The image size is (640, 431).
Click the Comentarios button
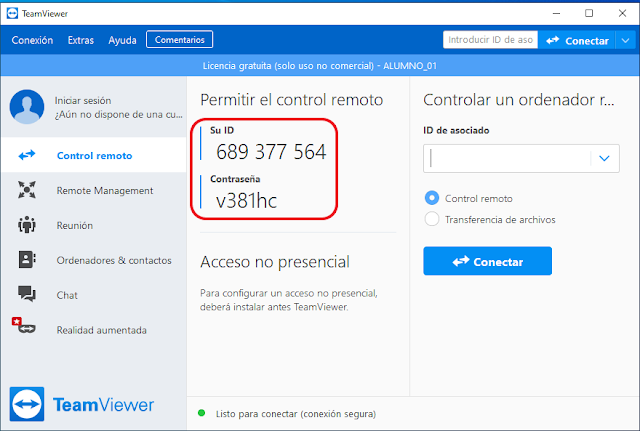pos(180,40)
